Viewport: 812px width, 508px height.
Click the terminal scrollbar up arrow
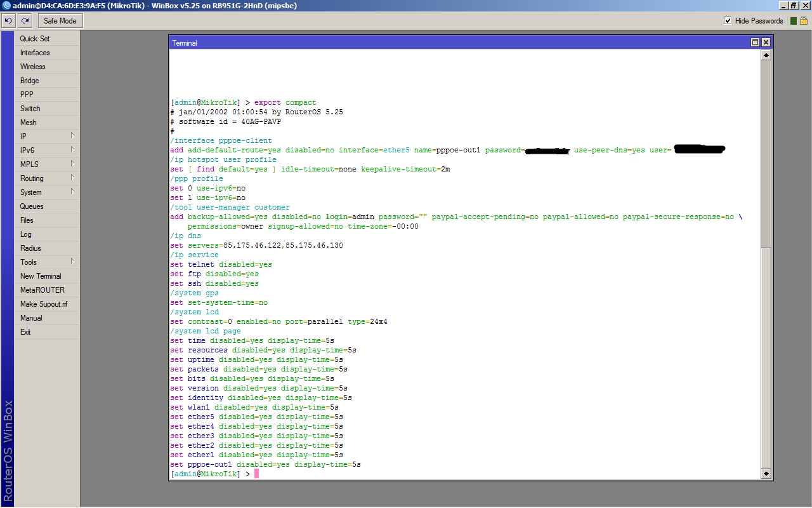(x=766, y=55)
